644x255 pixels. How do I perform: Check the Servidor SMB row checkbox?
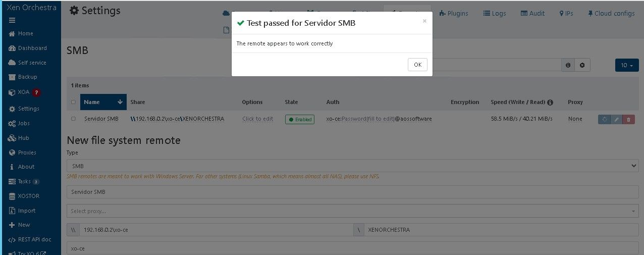73,119
